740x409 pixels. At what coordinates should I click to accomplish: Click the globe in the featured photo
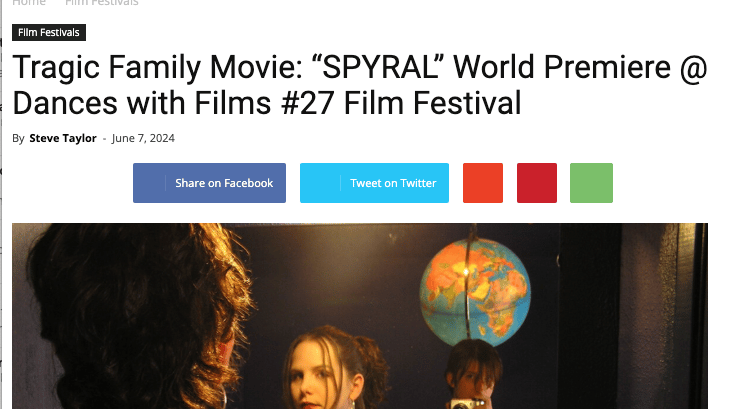[475, 292]
